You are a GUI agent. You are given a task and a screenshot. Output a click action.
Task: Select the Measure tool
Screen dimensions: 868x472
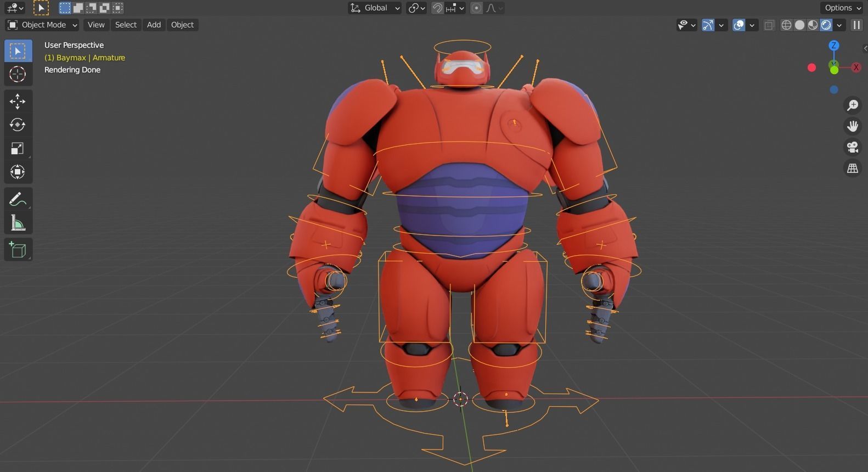click(18, 222)
